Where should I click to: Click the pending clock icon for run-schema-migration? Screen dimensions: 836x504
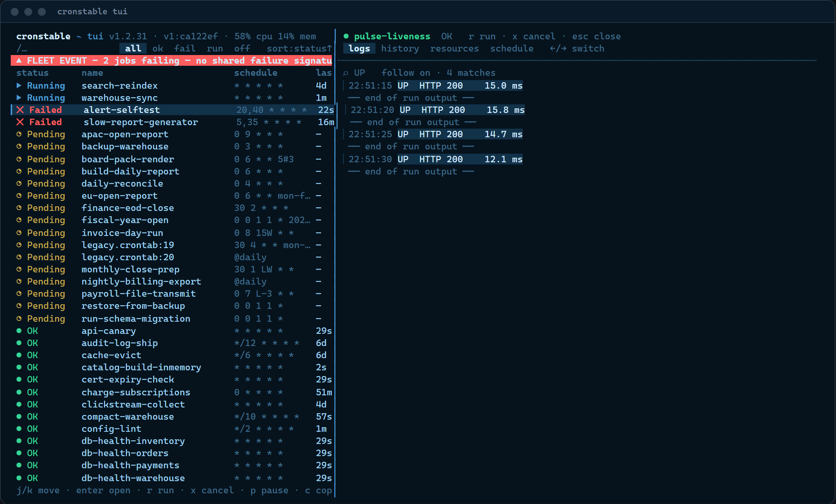pos(19,318)
